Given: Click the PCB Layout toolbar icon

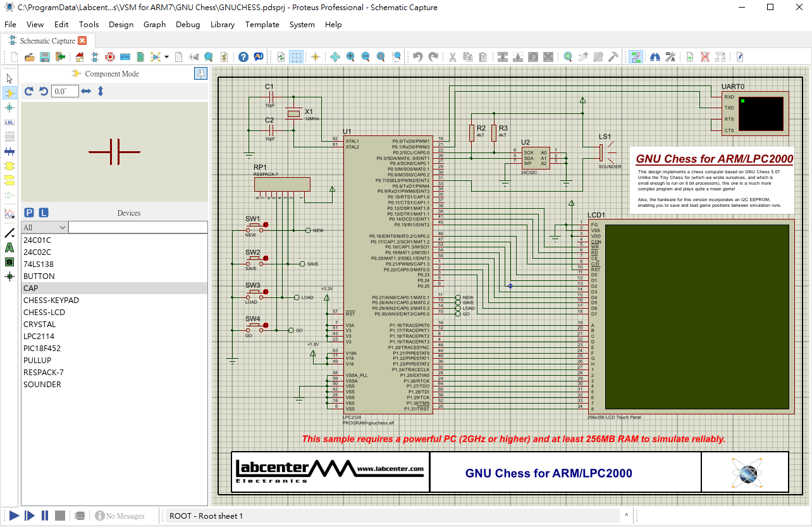Looking at the screenshot, I should (109, 57).
